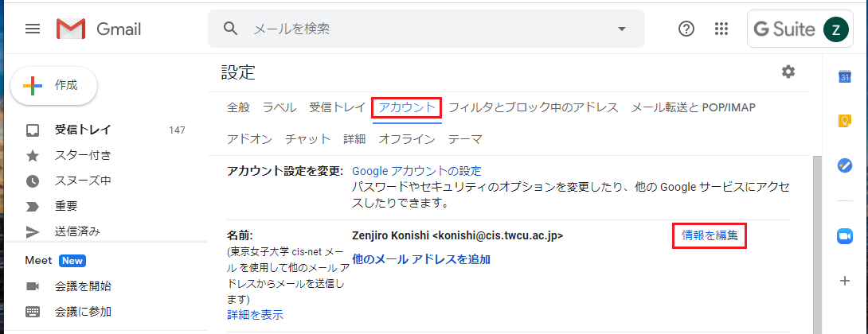Switch to the アカウント tab
Screen dimensions: 868x334
pyautogui.click(x=406, y=107)
